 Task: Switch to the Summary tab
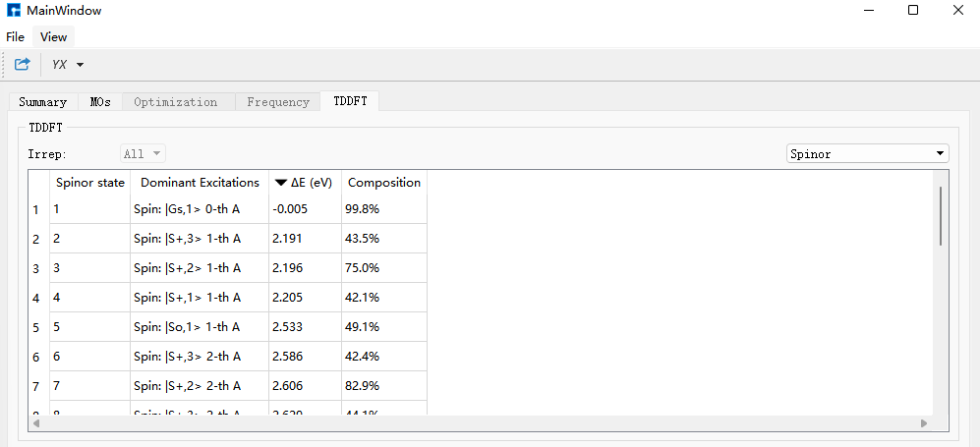pyautogui.click(x=42, y=102)
